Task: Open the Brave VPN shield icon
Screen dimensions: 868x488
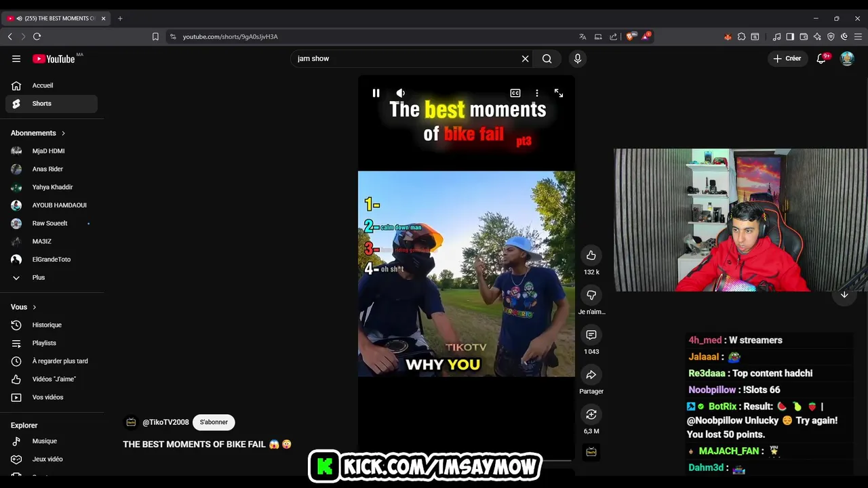Action: coord(831,37)
